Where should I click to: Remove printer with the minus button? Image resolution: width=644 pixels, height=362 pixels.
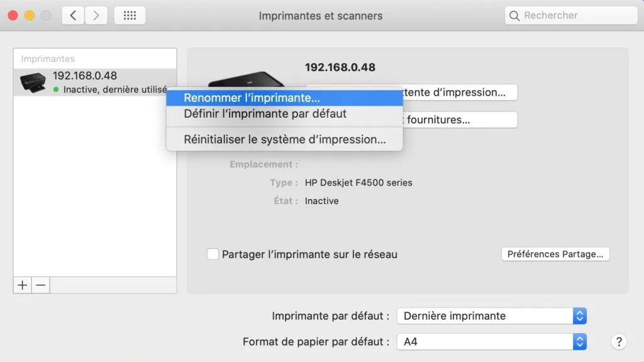tap(41, 285)
